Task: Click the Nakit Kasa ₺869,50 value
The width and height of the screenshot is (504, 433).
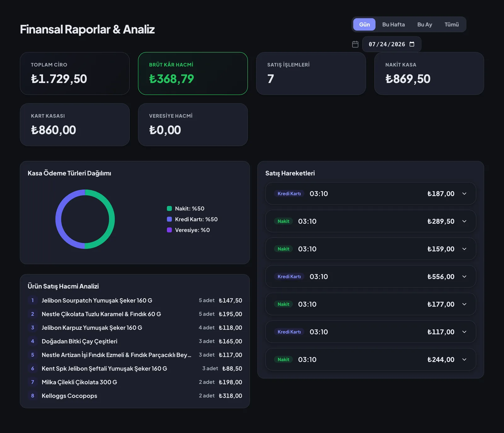Action: pos(408,79)
